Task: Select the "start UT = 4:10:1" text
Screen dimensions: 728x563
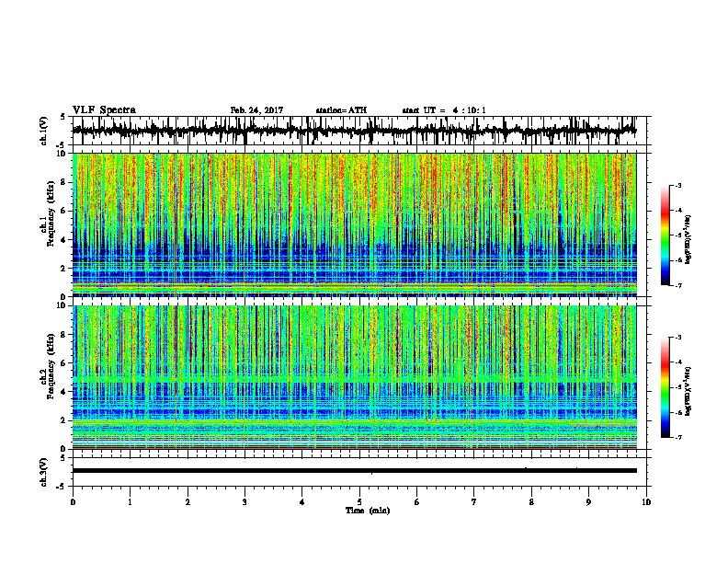Action: pyautogui.click(x=444, y=110)
